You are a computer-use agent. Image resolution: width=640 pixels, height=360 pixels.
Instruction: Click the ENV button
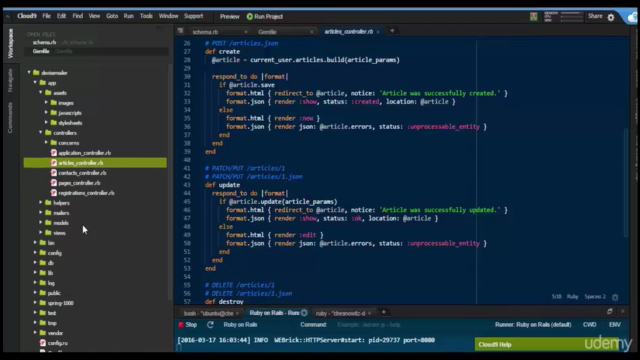615,325
